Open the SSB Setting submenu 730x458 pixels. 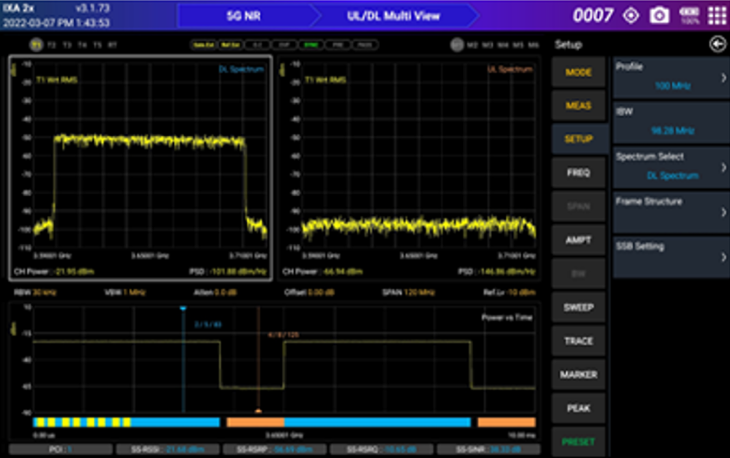pos(671,256)
